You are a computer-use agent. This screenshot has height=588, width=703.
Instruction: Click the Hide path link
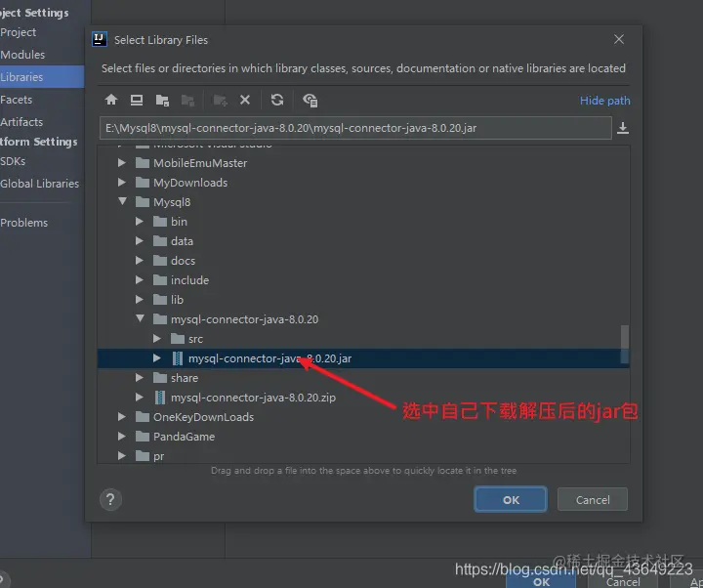pos(604,101)
